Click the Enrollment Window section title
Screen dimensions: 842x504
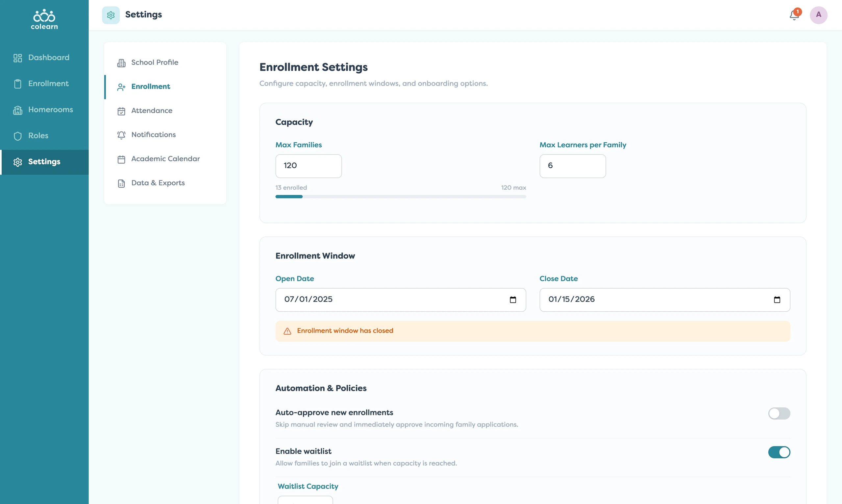point(315,256)
